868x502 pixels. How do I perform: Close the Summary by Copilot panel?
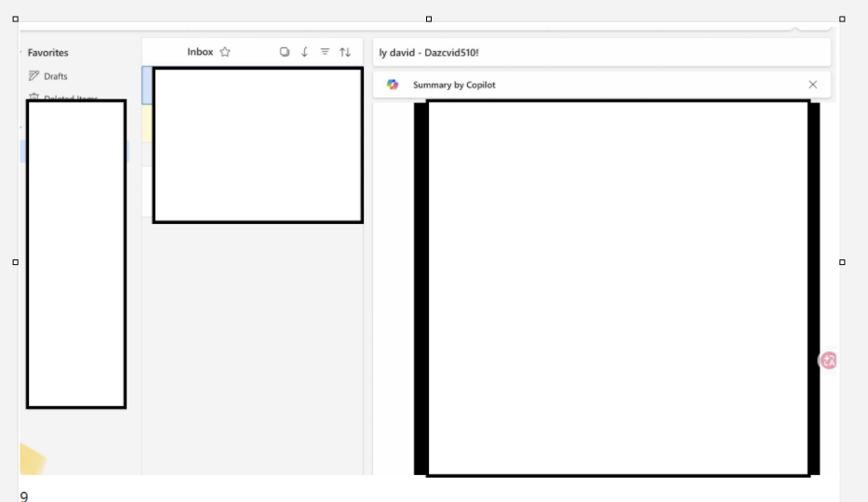pos(812,85)
